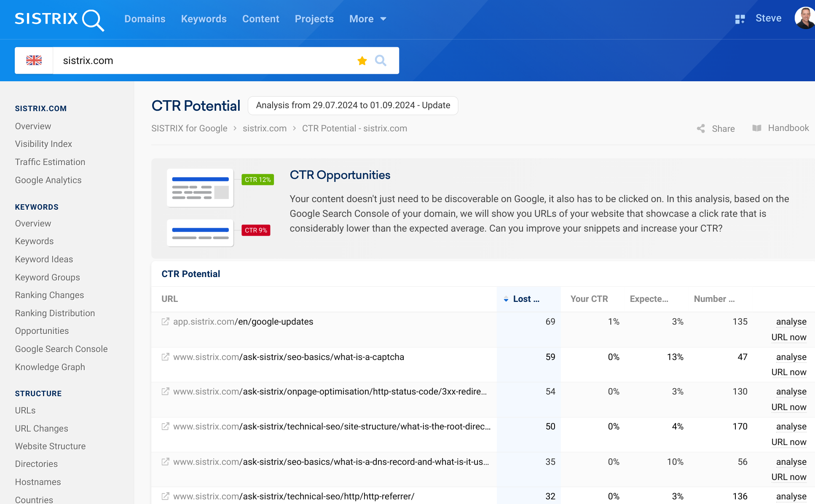Viewport: 815px width, 504px height.
Task: Click analyse URL now for root-directory row
Action: 789,434
